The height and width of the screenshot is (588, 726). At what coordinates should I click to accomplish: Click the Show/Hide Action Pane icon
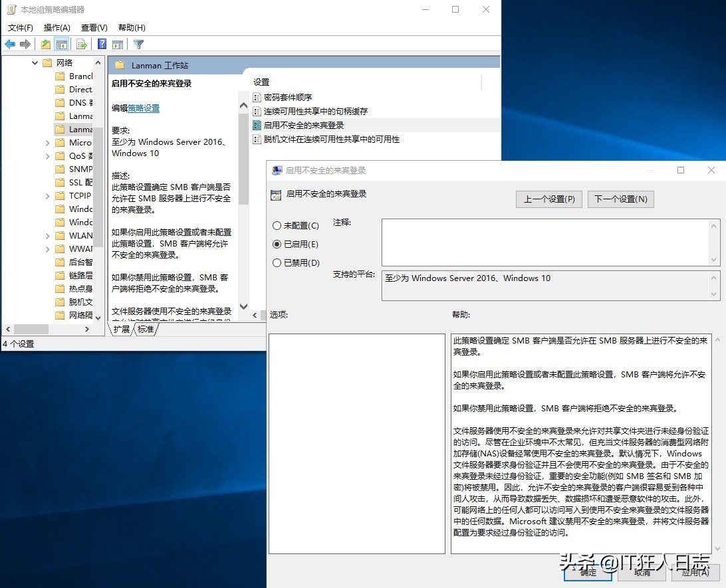(x=118, y=45)
